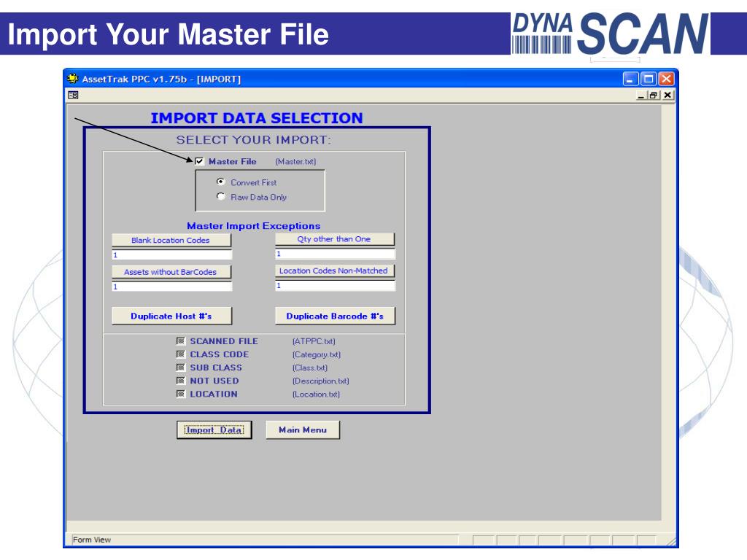Open the Assets without BarCodes exceptions
The image size is (747, 560).
171,272
